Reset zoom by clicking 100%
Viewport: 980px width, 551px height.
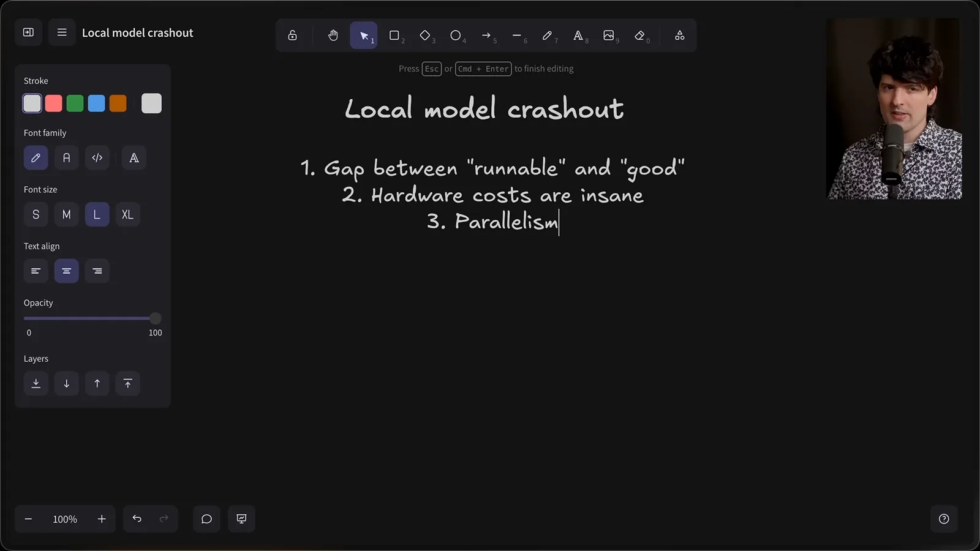[x=65, y=519]
